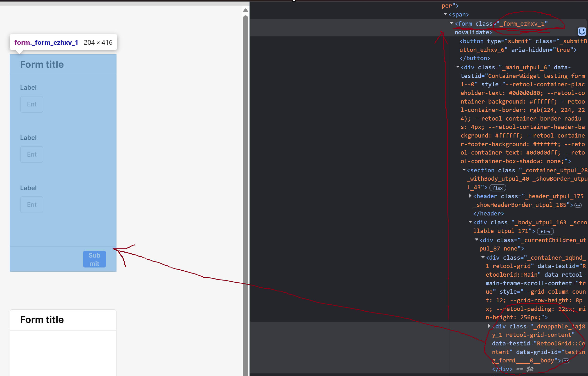This screenshot has height=376, width=588.
Task: Click the first field's Label text
Action: click(x=28, y=88)
